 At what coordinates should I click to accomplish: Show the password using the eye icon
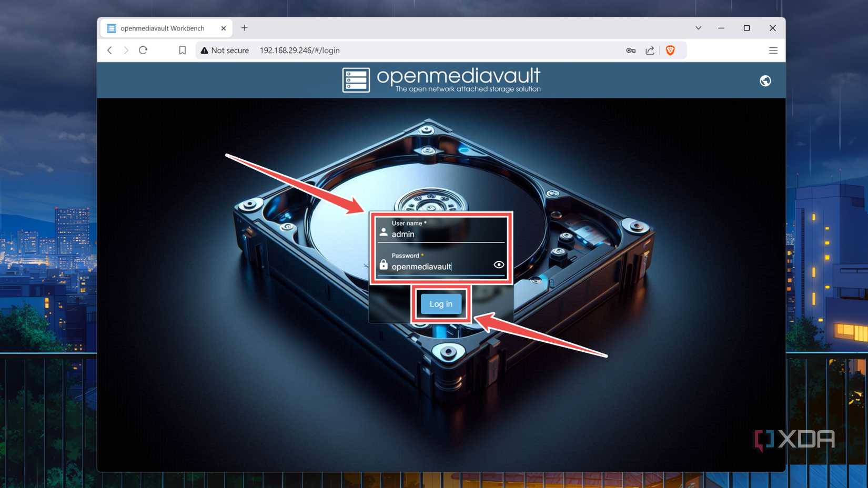point(499,265)
